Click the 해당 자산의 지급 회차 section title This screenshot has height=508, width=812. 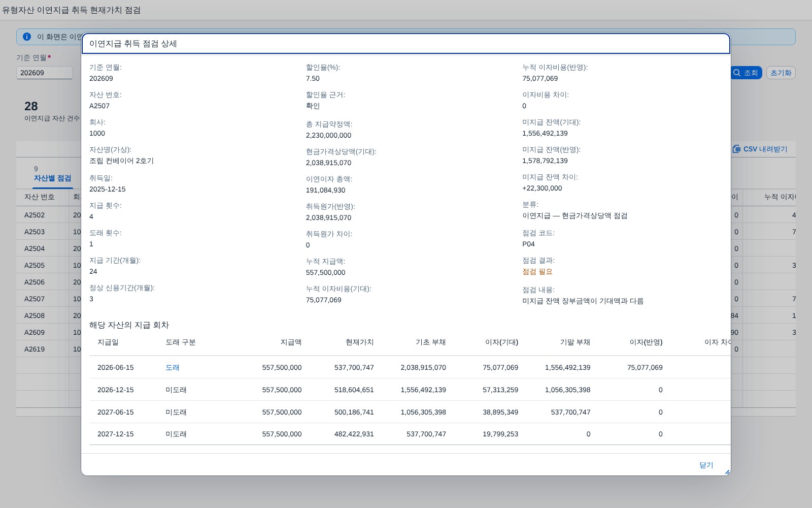point(129,325)
